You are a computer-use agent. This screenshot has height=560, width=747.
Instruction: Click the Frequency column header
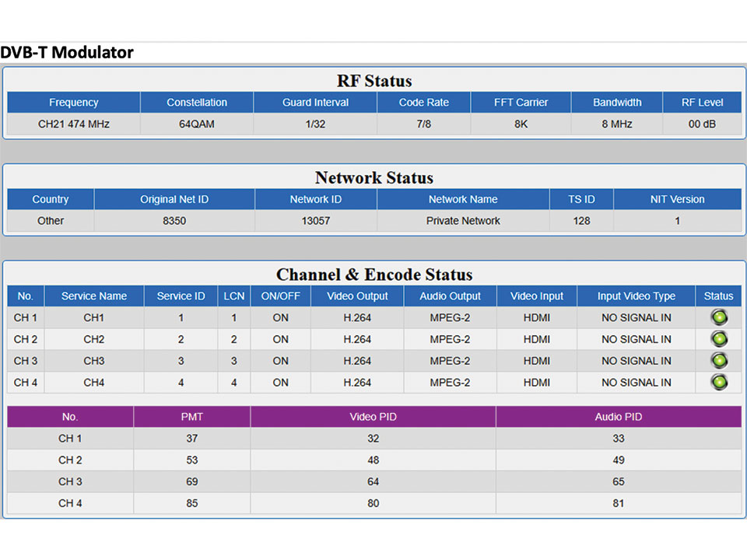click(74, 102)
